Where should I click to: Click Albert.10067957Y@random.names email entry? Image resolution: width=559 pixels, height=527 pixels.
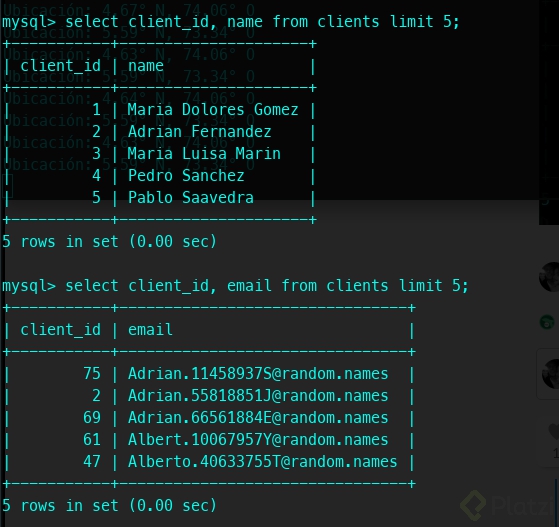click(258, 440)
